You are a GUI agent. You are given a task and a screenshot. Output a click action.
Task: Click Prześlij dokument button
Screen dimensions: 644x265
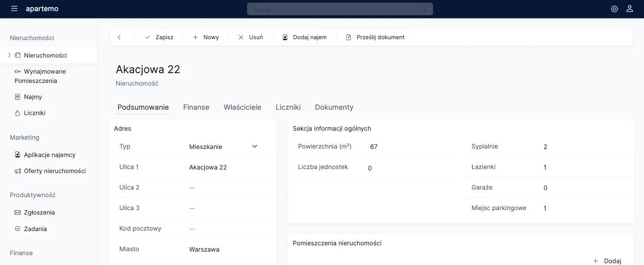click(x=375, y=37)
